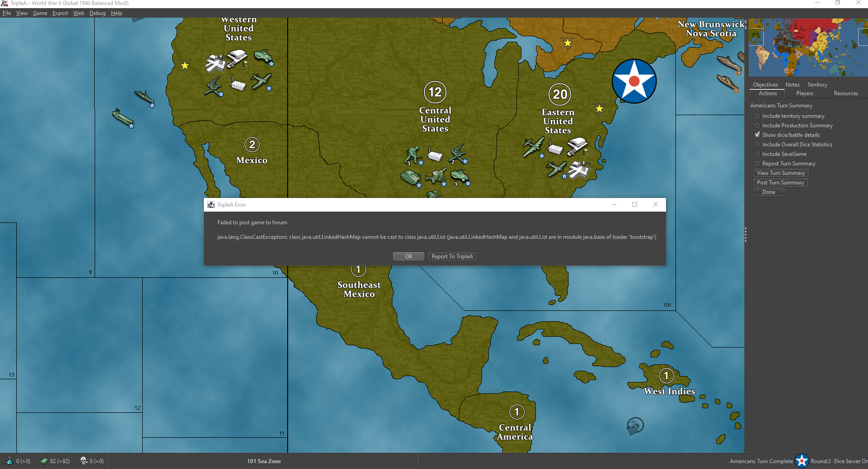Select the upper warship off the west coast

[145, 97]
